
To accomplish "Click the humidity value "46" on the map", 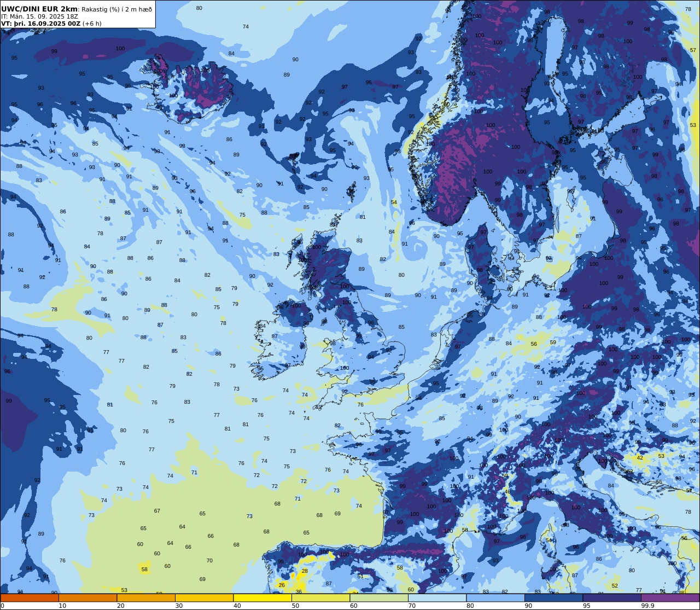I will click(507, 492).
